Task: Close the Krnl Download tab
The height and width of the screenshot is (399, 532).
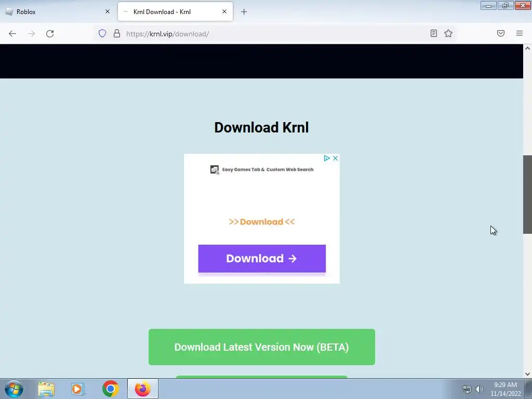Action: [x=224, y=11]
